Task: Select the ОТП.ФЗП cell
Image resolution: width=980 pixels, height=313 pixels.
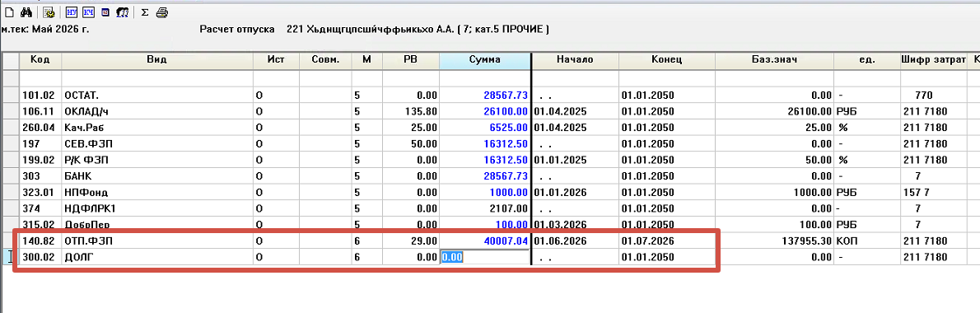Action: 156,241
